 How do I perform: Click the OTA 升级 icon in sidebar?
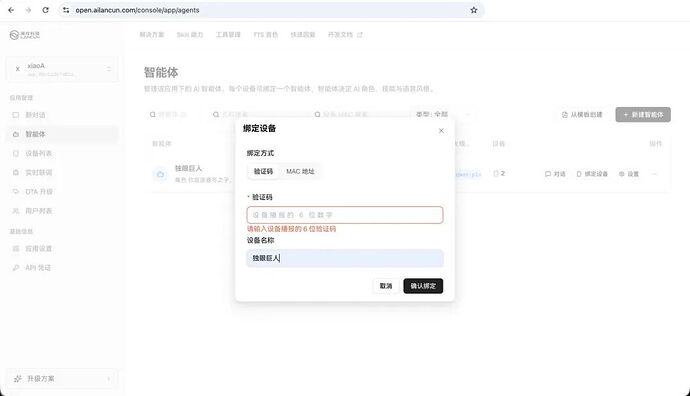pos(16,191)
